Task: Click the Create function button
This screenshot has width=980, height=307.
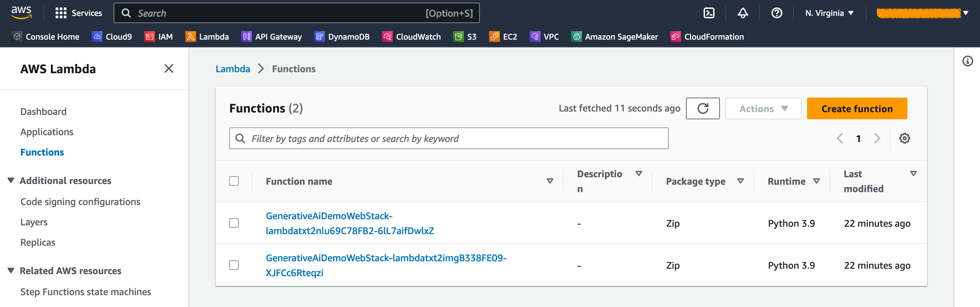Action: [x=857, y=109]
